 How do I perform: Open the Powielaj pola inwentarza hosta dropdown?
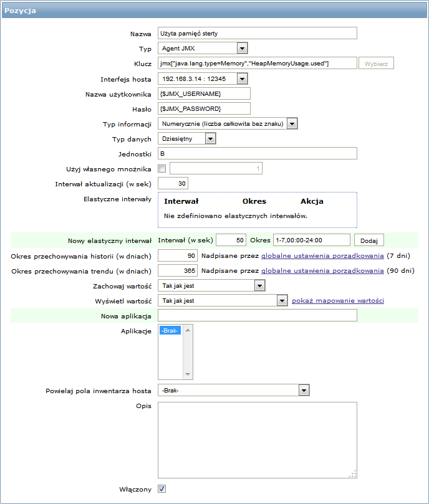pyautogui.click(x=234, y=390)
